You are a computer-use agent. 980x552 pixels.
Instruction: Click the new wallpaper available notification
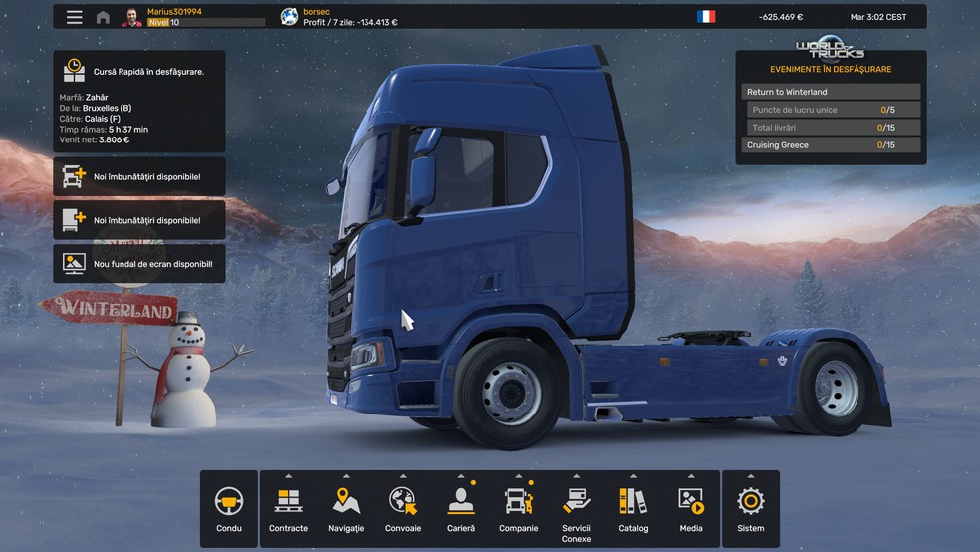pyautogui.click(x=139, y=264)
